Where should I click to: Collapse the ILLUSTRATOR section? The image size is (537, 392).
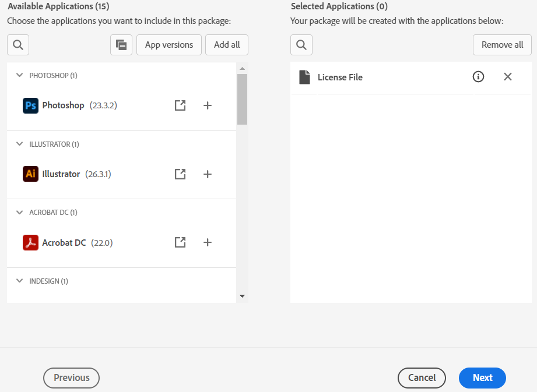point(19,144)
